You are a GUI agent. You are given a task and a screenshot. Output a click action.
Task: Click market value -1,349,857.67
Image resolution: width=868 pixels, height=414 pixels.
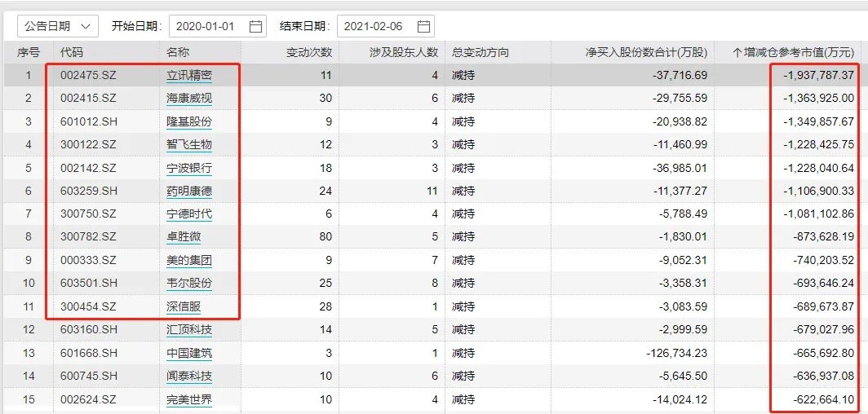(x=818, y=121)
